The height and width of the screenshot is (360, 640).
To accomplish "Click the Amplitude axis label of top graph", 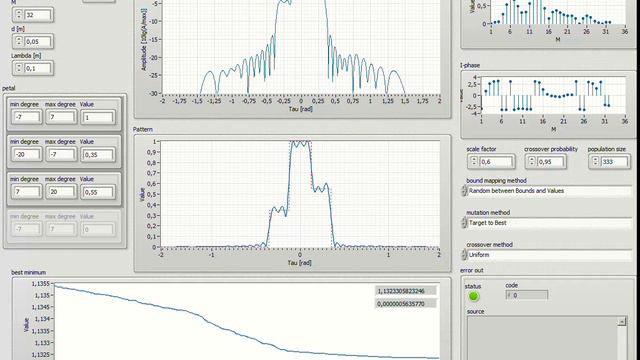I will (x=144, y=40).
